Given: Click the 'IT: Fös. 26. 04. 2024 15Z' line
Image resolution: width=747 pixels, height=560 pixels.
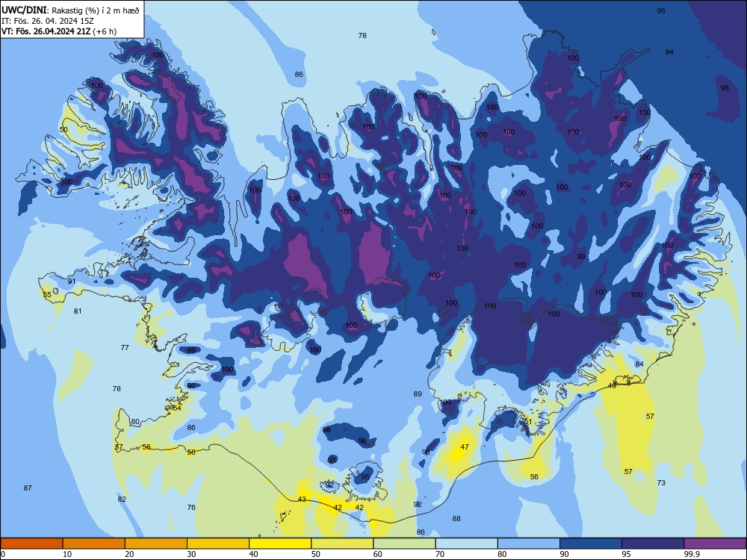Looking at the screenshot, I should tap(47, 21).
